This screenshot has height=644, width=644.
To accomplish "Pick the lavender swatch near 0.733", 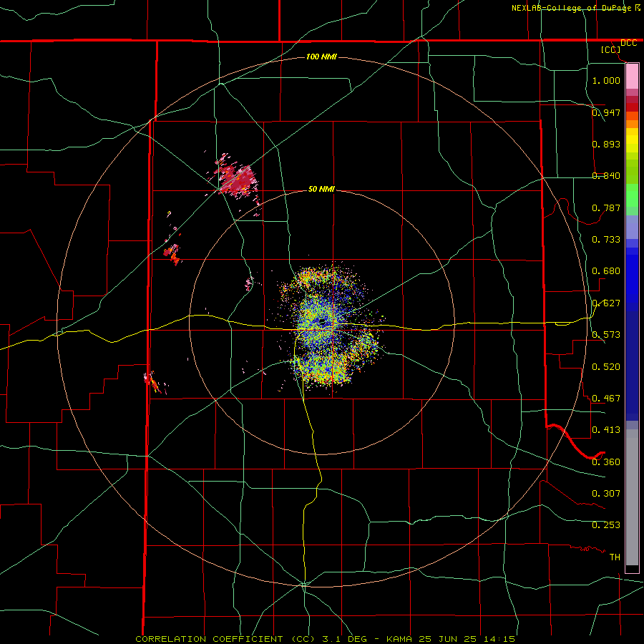I will click(x=632, y=228).
